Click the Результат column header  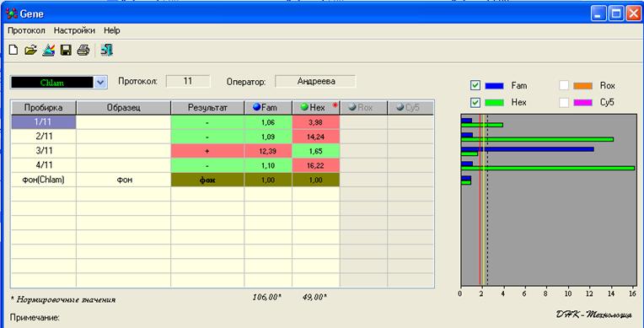(x=207, y=108)
